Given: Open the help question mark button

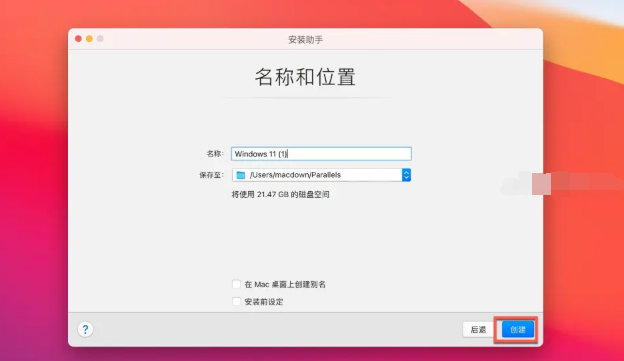Looking at the screenshot, I should [85, 330].
